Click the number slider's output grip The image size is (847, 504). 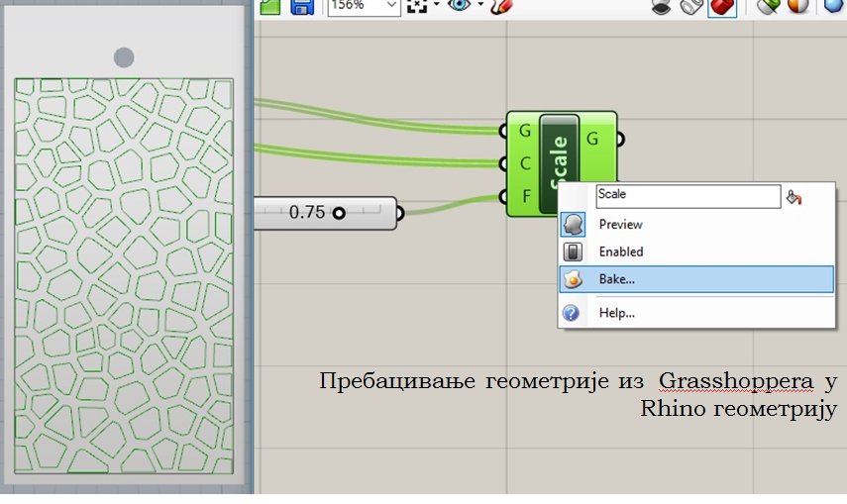point(400,213)
